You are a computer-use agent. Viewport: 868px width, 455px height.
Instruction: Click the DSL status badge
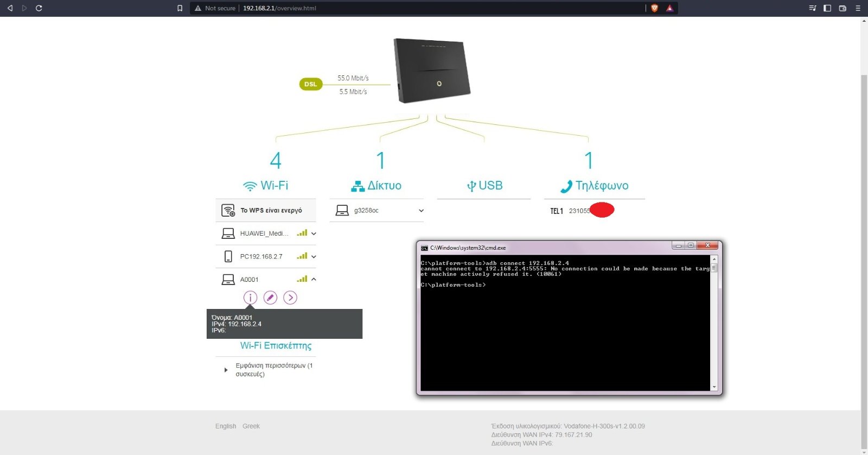310,84
